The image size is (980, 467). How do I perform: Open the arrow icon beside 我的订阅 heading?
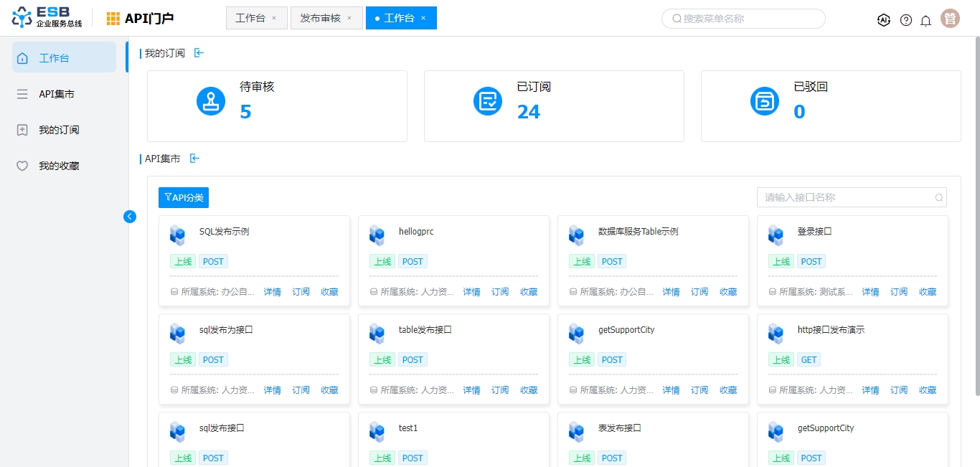point(199,53)
